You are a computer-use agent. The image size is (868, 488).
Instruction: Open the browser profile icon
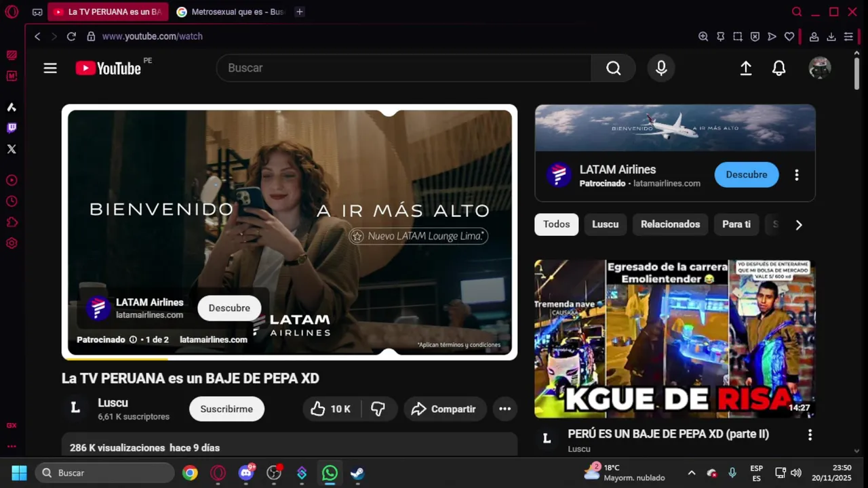click(x=814, y=37)
